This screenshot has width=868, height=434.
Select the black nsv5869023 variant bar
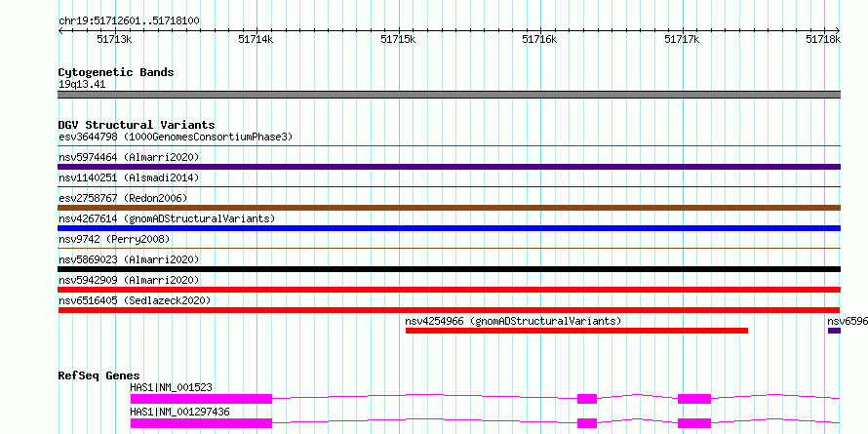click(x=450, y=269)
